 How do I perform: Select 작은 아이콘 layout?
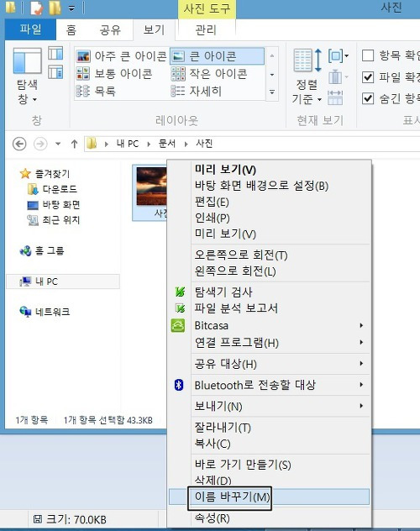(x=209, y=73)
